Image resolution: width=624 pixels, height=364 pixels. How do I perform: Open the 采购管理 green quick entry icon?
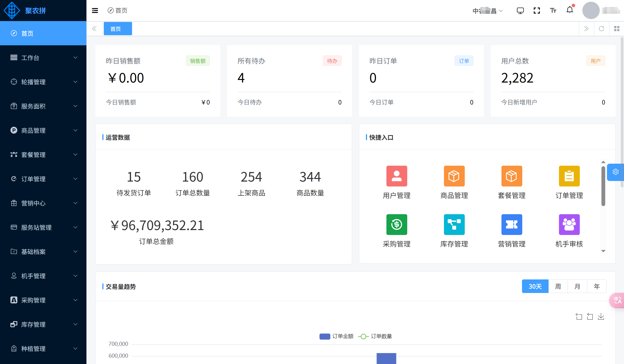pyautogui.click(x=397, y=225)
